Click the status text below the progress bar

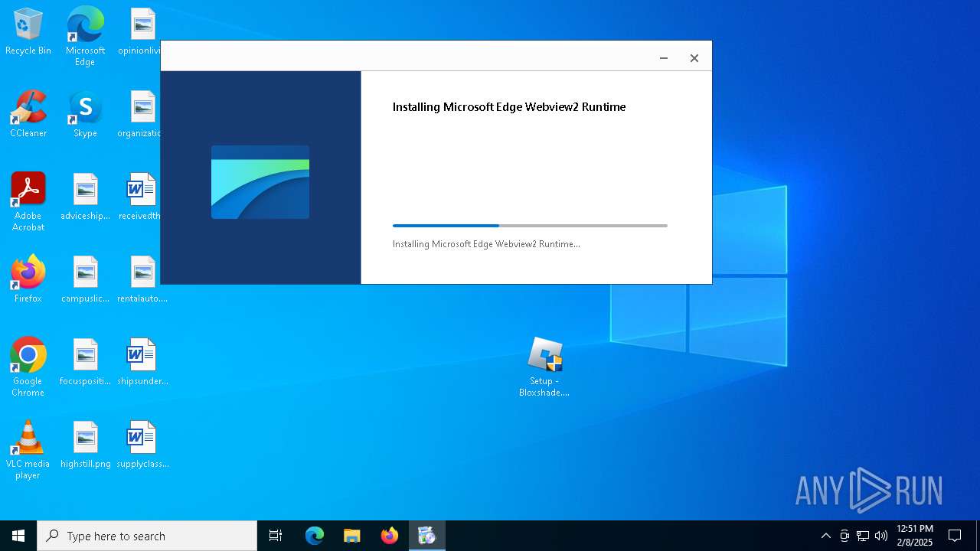[486, 244]
